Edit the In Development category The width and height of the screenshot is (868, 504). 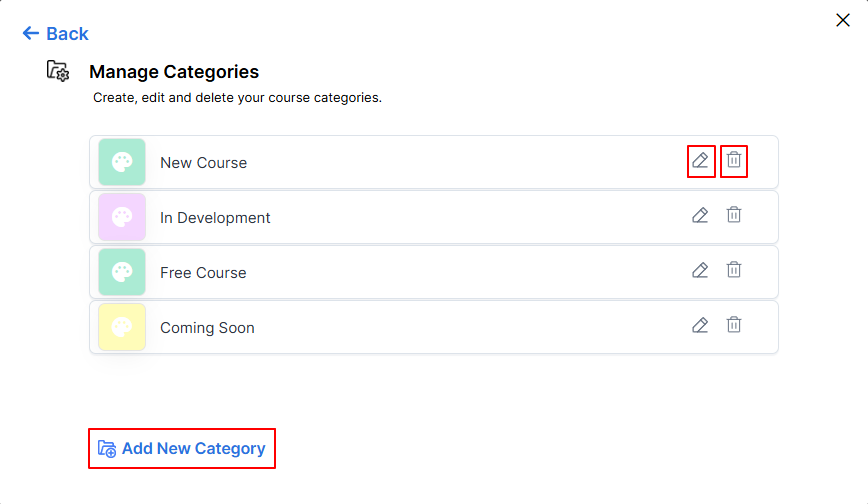(x=700, y=215)
